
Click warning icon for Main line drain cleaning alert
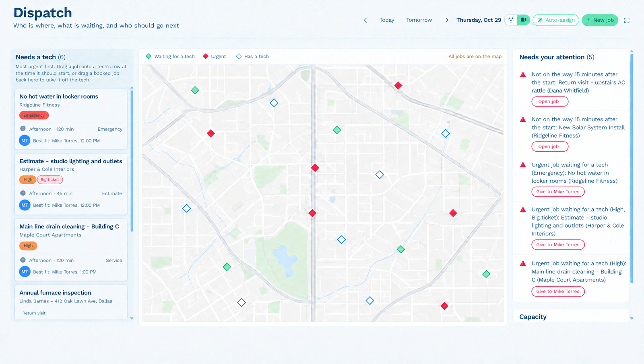pyautogui.click(x=523, y=263)
